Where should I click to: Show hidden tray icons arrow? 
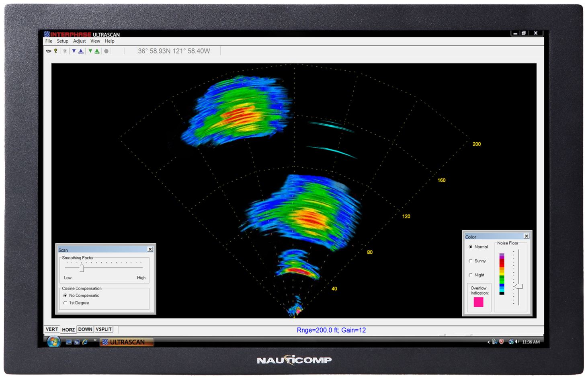click(489, 342)
